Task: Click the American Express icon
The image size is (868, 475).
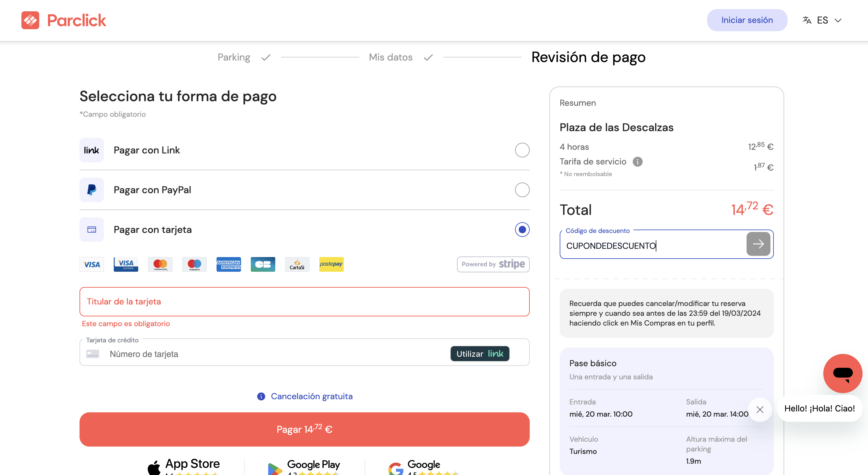Action: (x=228, y=264)
